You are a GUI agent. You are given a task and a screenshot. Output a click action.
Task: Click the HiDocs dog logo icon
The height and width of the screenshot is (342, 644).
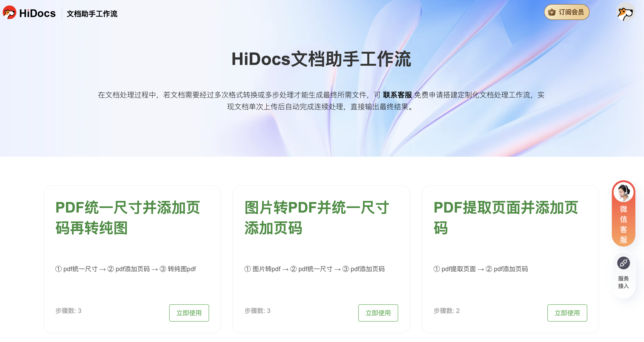(x=10, y=12)
